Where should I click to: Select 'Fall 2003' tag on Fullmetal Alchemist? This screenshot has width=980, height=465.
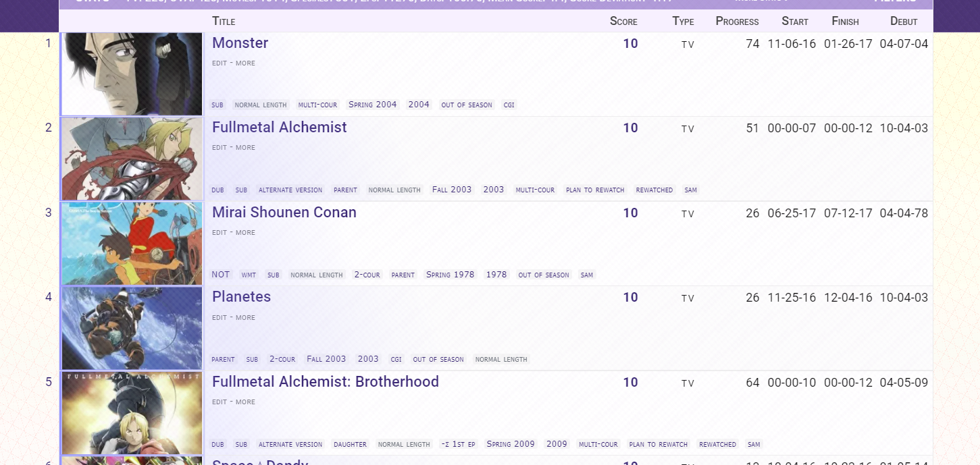(452, 190)
